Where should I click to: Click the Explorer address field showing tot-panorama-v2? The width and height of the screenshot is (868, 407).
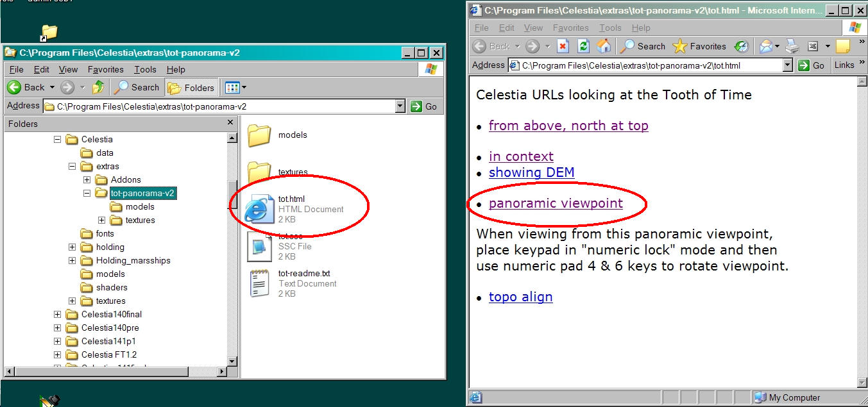[219, 106]
